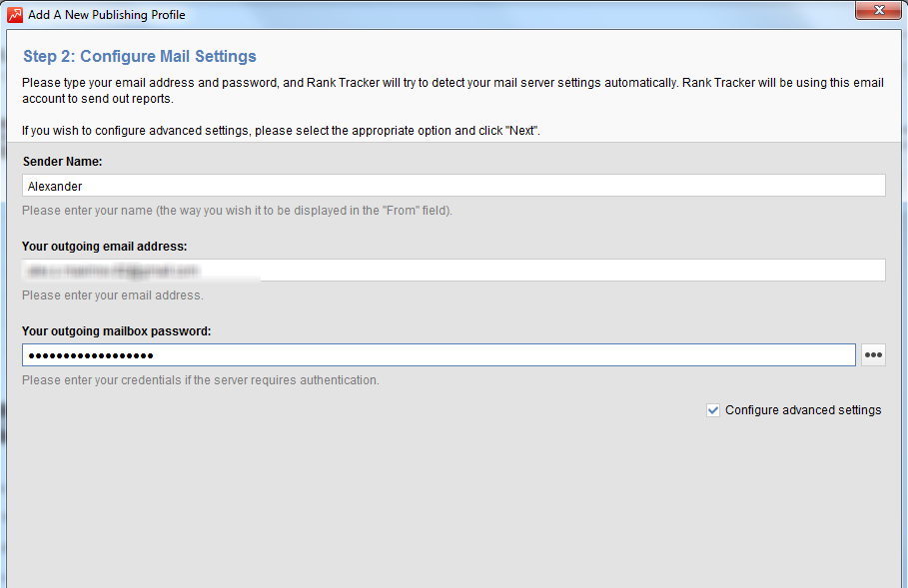Image resolution: width=908 pixels, height=588 pixels.
Task: Click the "Your outgoing email address:" label
Action: coord(105,246)
